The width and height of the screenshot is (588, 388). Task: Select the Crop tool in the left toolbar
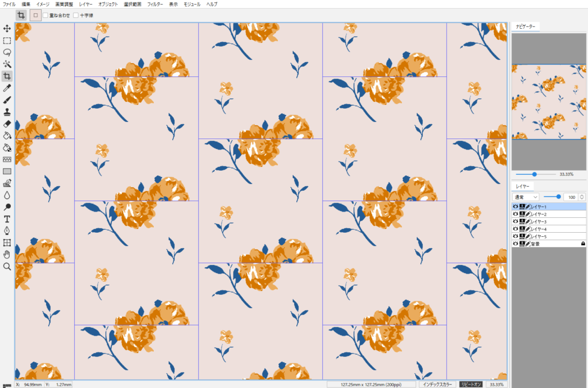[7, 76]
